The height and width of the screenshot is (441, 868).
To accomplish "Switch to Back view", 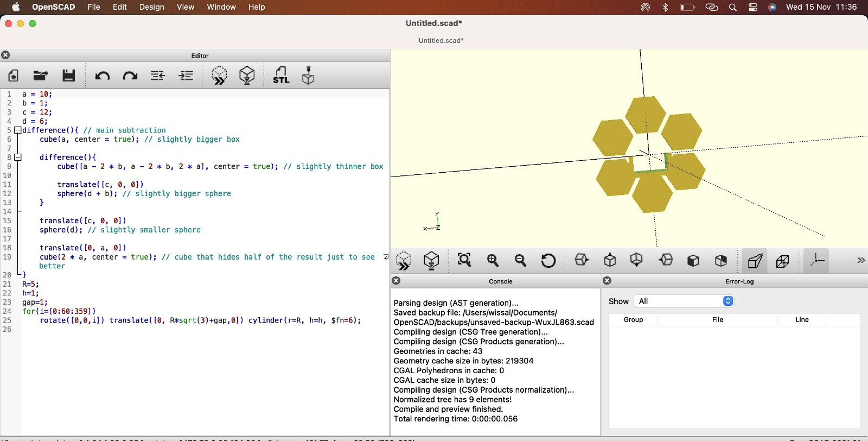I will pyautogui.click(x=721, y=261).
